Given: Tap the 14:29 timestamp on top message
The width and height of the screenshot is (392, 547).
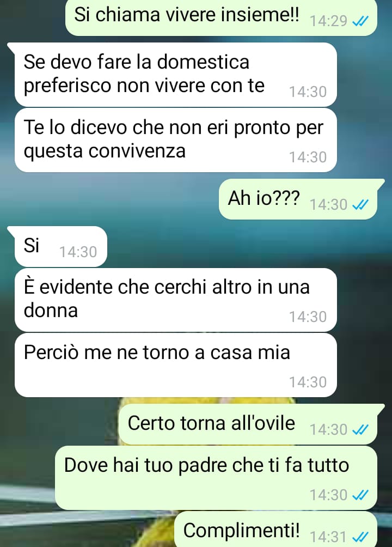Looking at the screenshot, I should tap(328, 22).
